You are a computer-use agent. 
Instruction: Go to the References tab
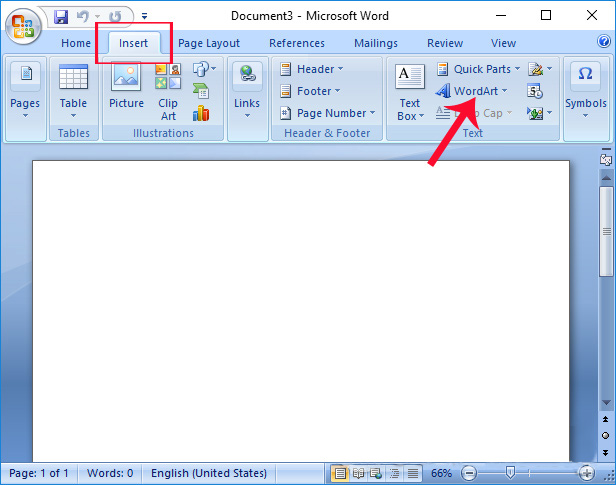tap(297, 43)
